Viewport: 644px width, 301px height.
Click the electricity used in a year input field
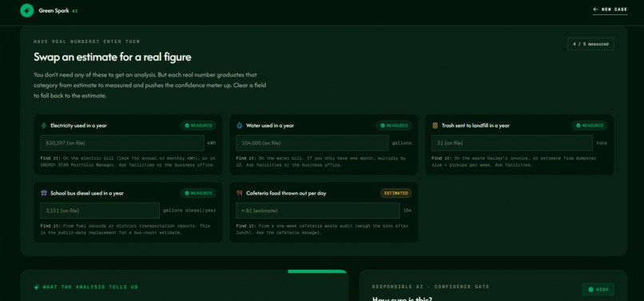(x=122, y=143)
